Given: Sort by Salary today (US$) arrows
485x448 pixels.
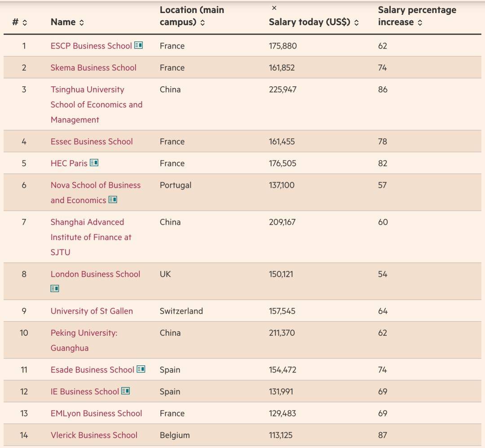Looking at the screenshot, I should 356,22.
